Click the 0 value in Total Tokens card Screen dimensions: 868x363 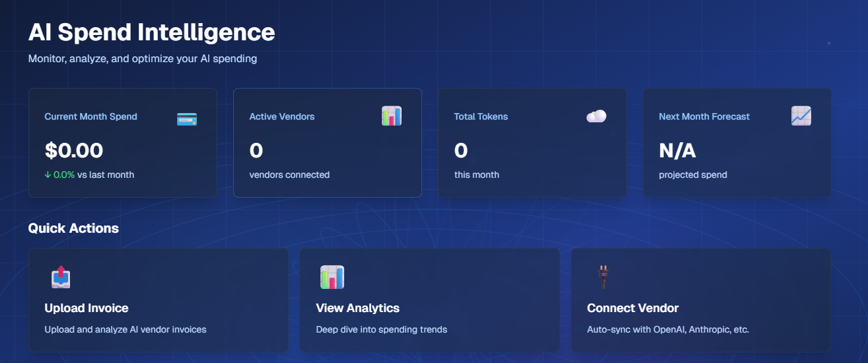pos(461,151)
